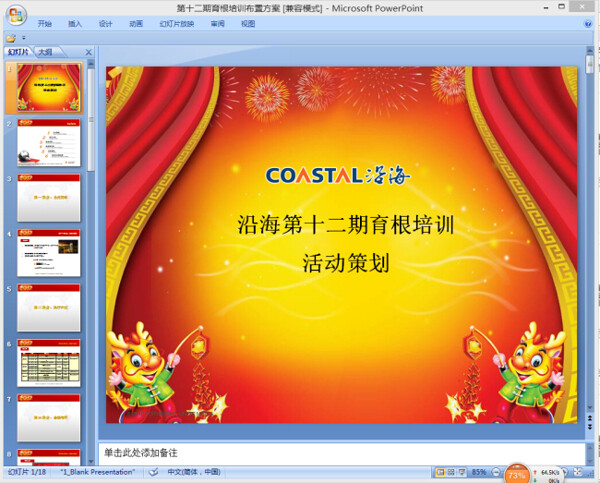
Task: Open the 幻灯片放映 ribbon tab
Action: tap(177, 24)
